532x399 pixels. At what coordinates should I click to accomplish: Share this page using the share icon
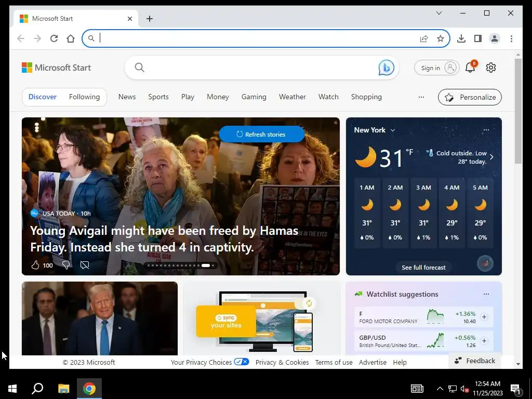point(424,38)
